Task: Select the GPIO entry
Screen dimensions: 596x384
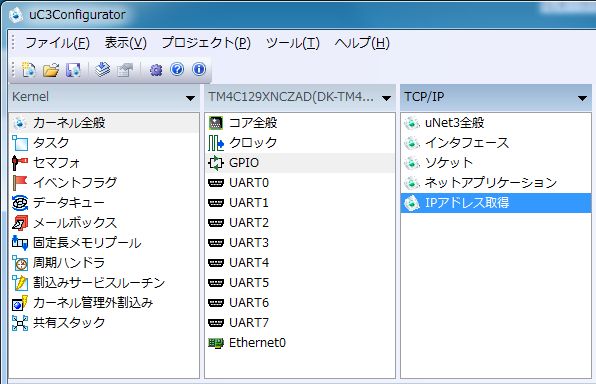Action: tap(300, 163)
